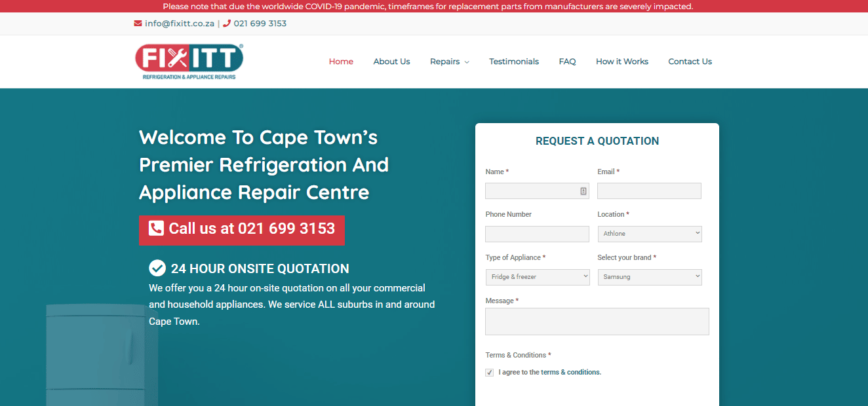This screenshot has height=406, width=868.
Task: Open the Location dropdown showing Athlone
Action: click(650, 234)
